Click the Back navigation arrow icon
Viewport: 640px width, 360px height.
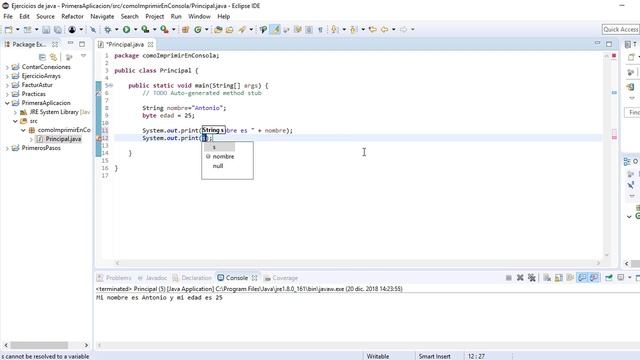point(384,29)
